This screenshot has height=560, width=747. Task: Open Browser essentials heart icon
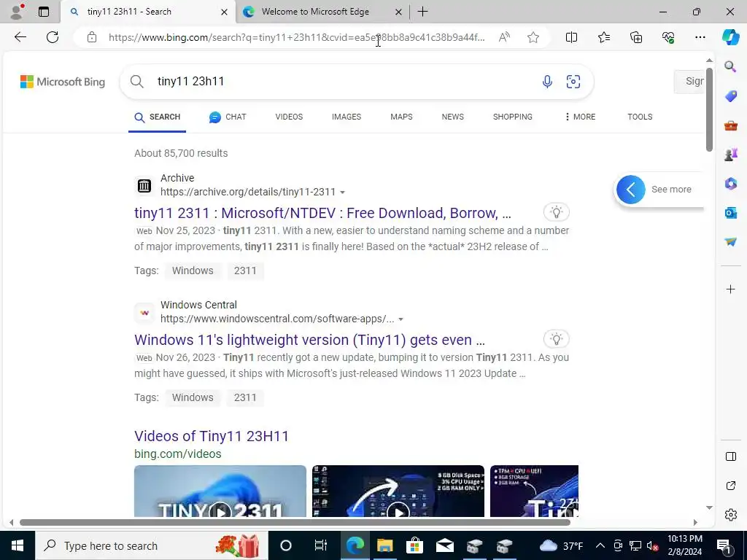click(x=668, y=37)
